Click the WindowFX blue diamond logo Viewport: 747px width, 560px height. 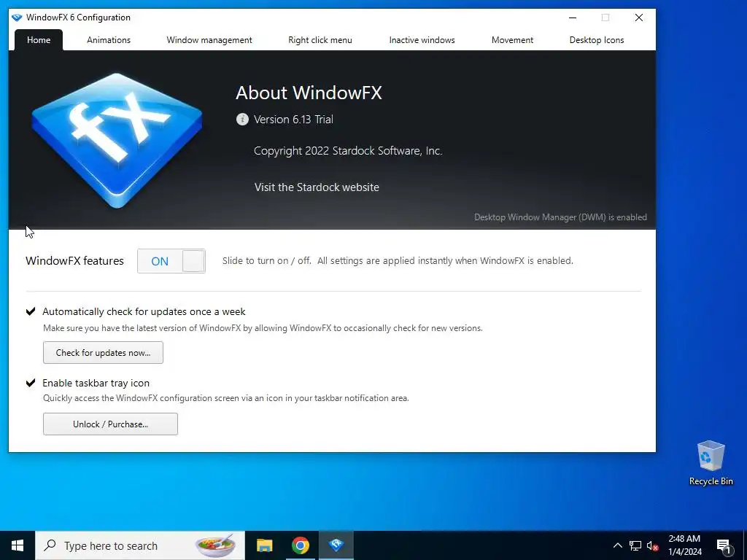click(x=117, y=141)
